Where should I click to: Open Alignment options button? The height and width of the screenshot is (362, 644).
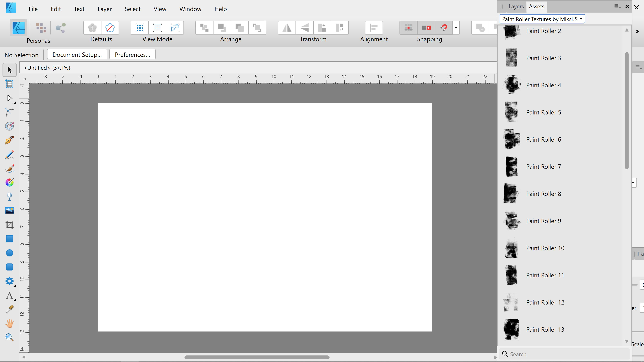(x=374, y=28)
